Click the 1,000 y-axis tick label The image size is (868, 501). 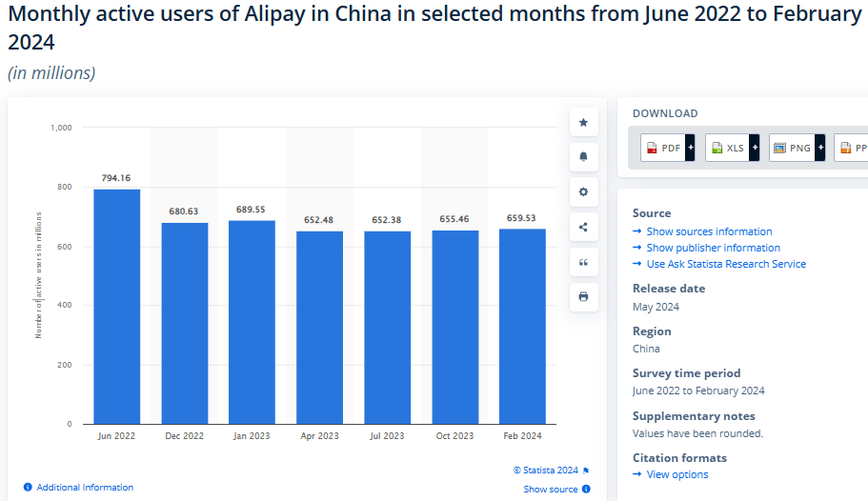[x=61, y=128]
